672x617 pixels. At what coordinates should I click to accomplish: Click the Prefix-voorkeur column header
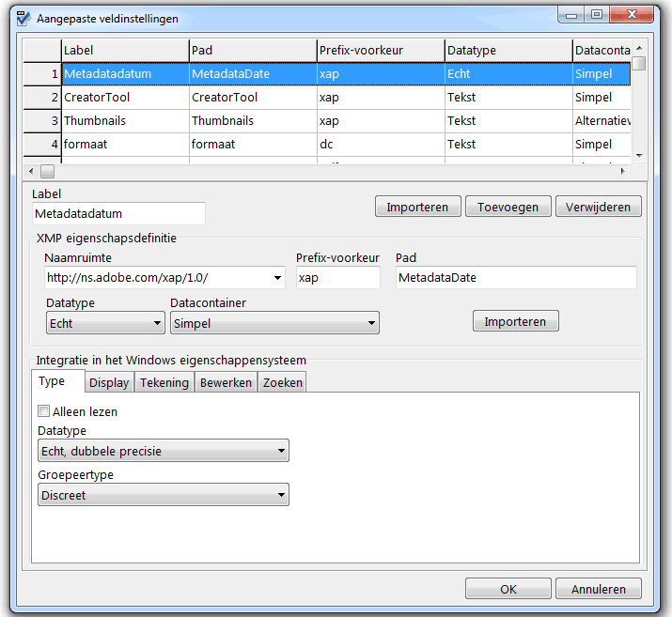(x=381, y=51)
